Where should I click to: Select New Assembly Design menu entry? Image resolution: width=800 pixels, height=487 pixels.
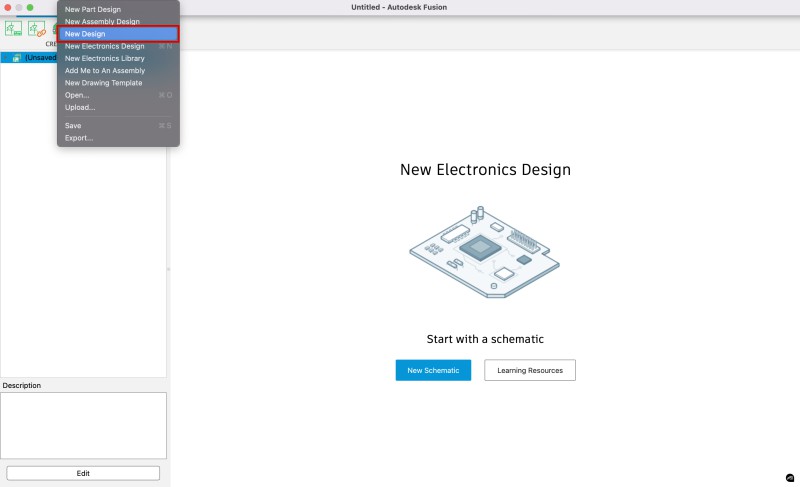pyautogui.click(x=118, y=21)
